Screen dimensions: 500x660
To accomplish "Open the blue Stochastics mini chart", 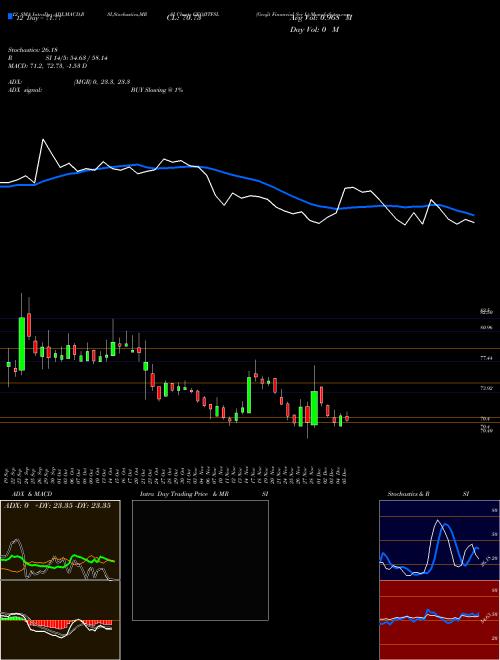I will [439, 540].
